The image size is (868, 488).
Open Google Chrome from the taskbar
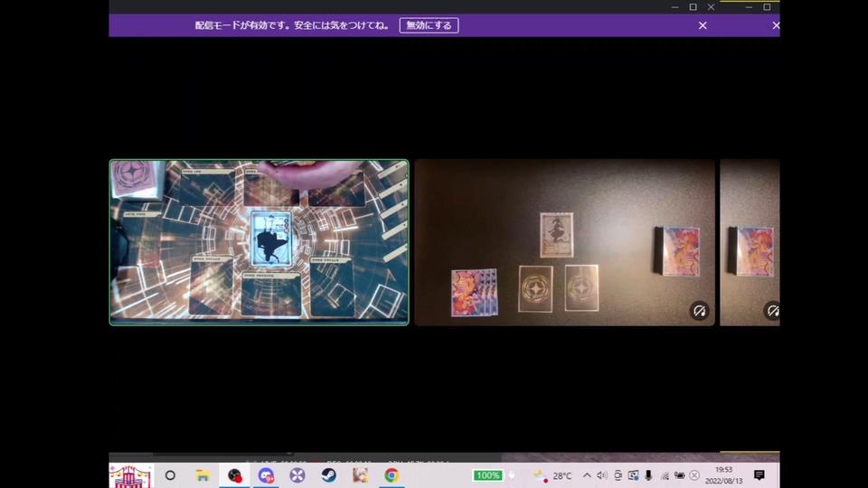point(392,475)
